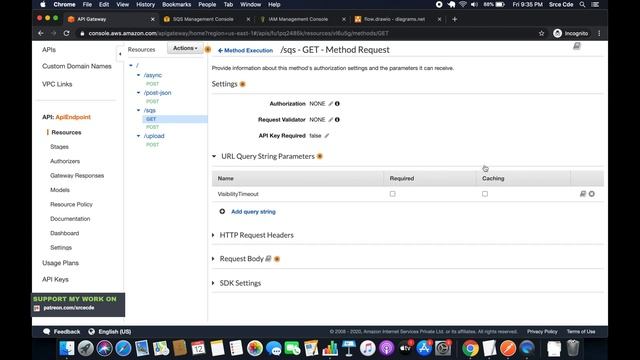Go back in browser history
This screenshot has width=640, height=360.
[40, 33]
